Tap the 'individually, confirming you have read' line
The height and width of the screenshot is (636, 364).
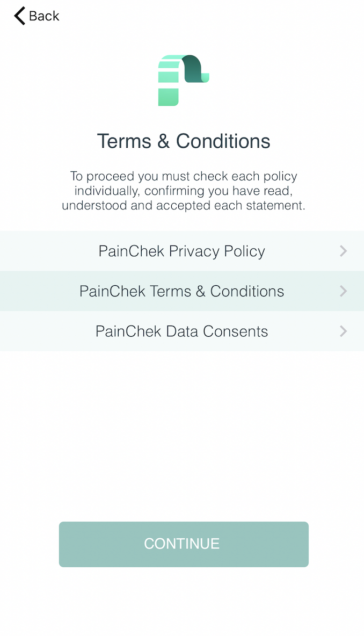(x=184, y=191)
